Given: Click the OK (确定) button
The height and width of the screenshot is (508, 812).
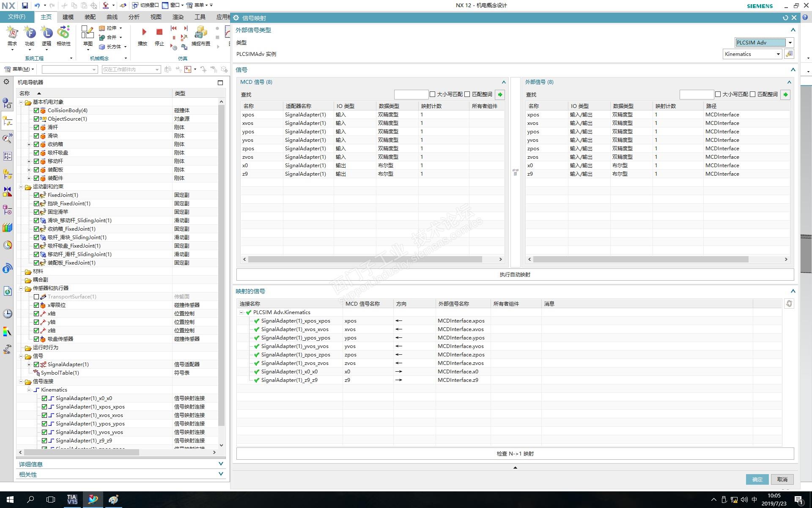Looking at the screenshot, I should (757, 479).
